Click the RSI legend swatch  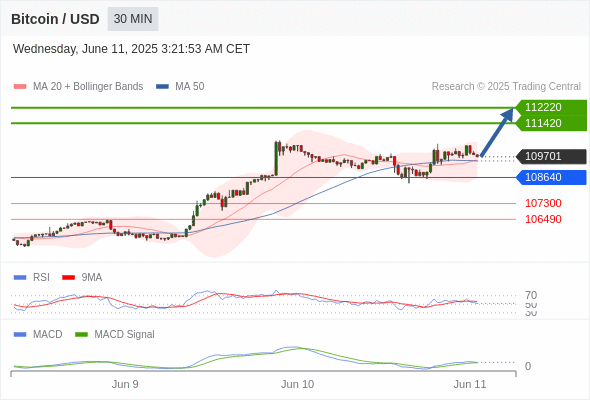tap(20, 278)
